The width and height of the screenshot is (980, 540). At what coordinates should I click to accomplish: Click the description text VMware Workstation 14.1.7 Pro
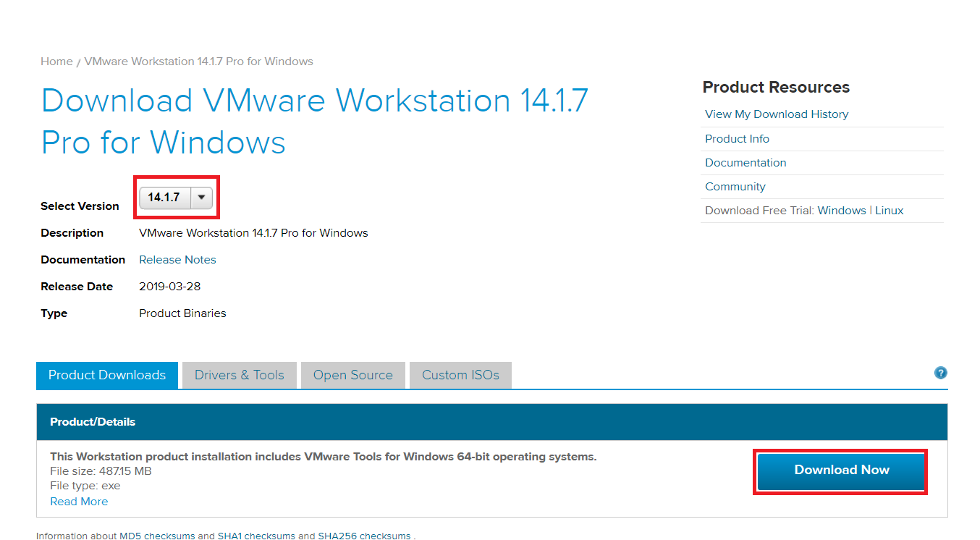pos(253,233)
